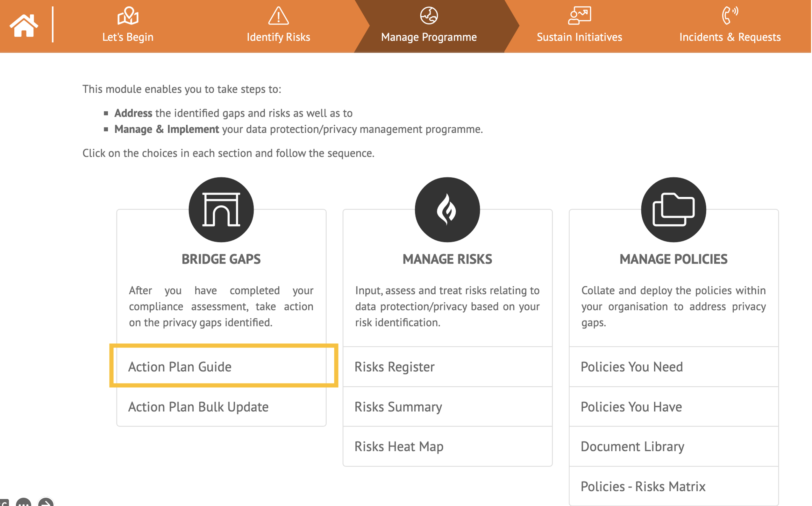Click the next arrow circle button

[46, 503]
